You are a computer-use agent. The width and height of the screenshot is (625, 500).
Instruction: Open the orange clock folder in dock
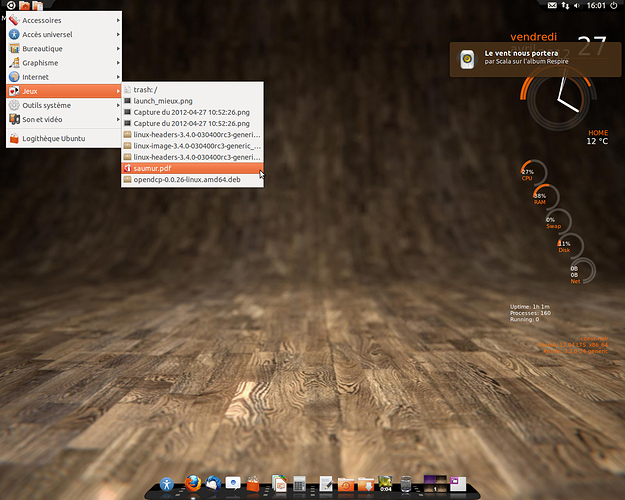(346, 484)
